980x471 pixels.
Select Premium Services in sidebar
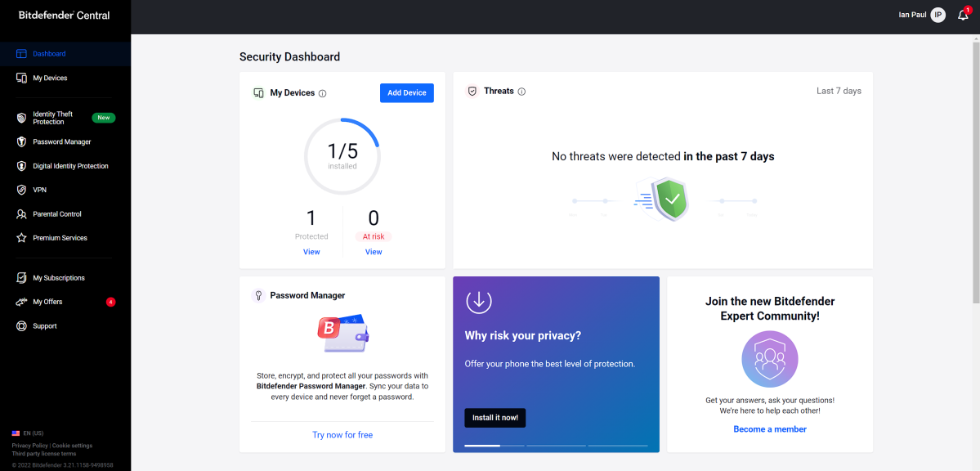click(65, 238)
